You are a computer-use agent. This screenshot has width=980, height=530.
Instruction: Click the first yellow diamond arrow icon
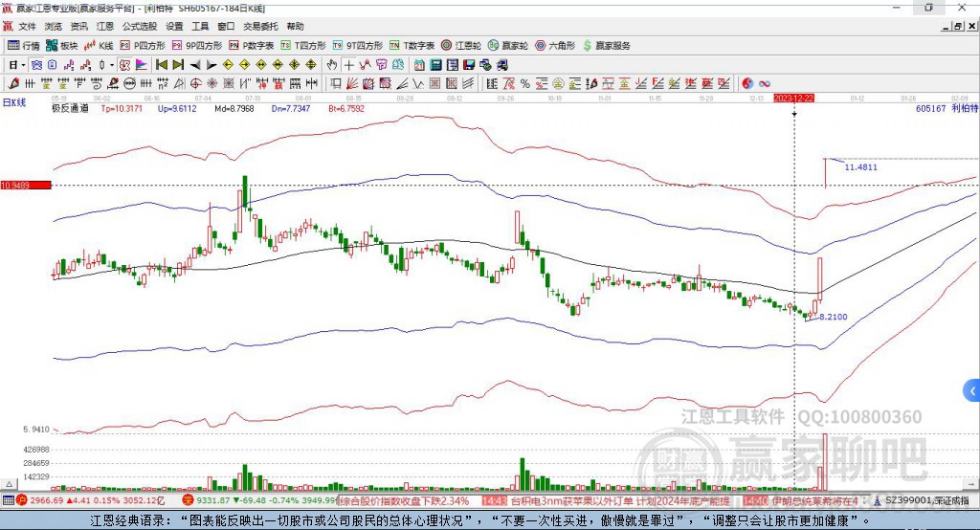pyautogui.click(x=228, y=65)
